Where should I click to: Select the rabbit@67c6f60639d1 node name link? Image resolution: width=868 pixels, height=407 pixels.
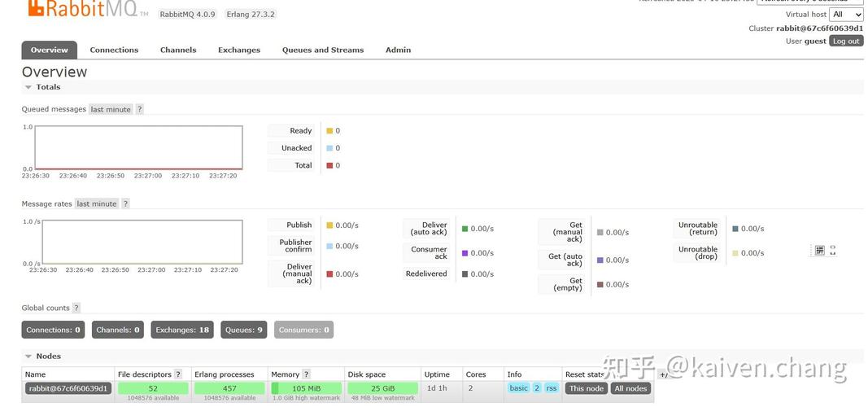pos(68,388)
